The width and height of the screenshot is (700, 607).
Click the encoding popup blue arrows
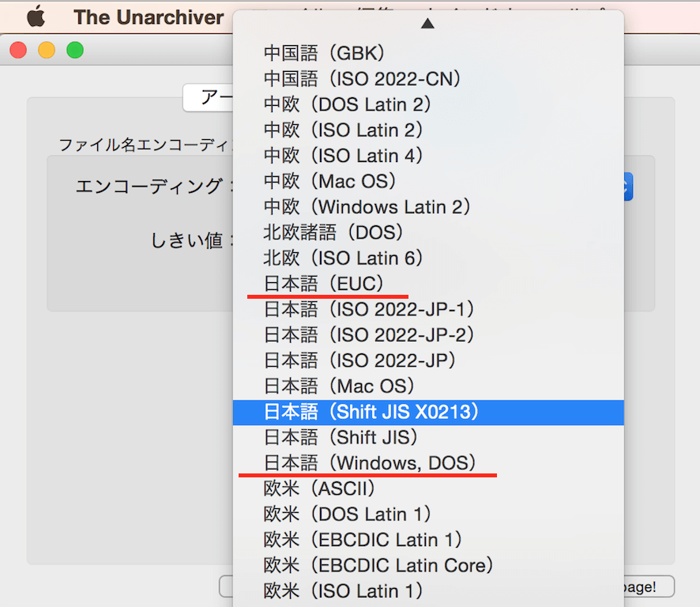(628, 187)
